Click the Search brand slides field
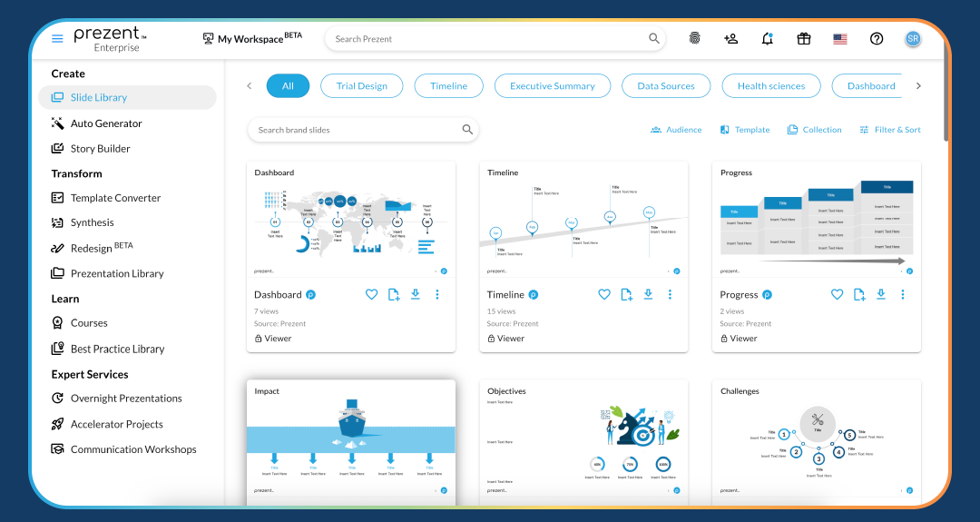Image resolution: width=980 pixels, height=522 pixels. 362,130
